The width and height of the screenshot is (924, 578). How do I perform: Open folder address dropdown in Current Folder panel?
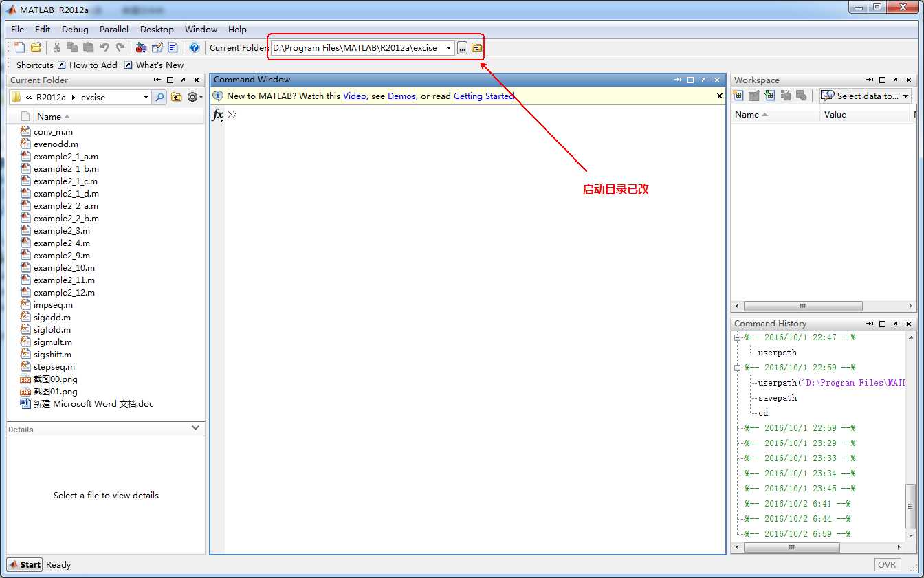coord(146,97)
